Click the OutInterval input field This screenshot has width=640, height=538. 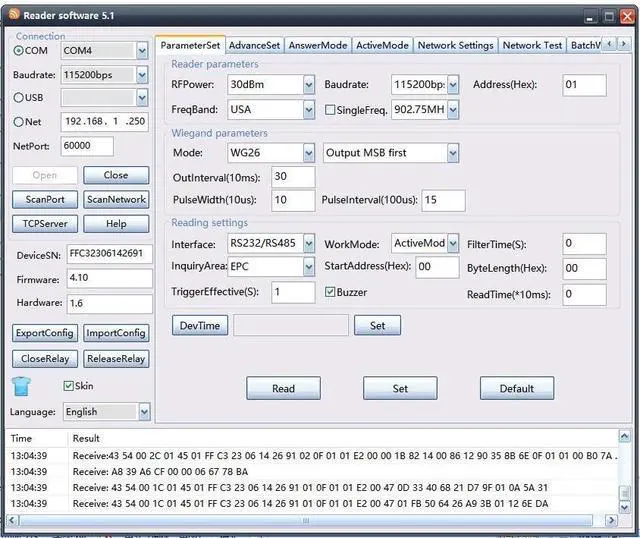click(x=293, y=176)
